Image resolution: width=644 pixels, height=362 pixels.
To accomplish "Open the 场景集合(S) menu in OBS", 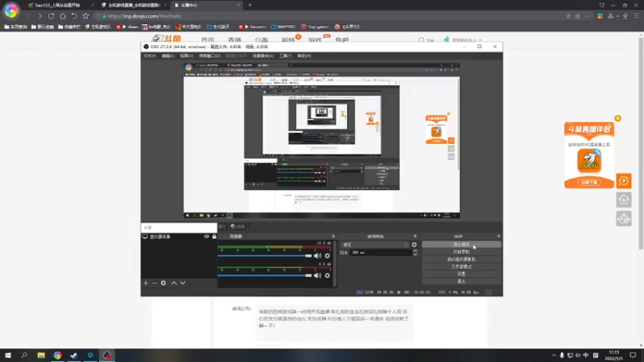I will click(x=263, y=56).
